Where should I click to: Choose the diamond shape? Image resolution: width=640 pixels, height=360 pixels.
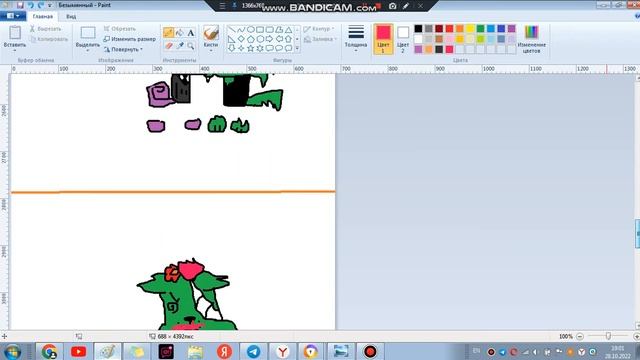(x=241, y=39)
